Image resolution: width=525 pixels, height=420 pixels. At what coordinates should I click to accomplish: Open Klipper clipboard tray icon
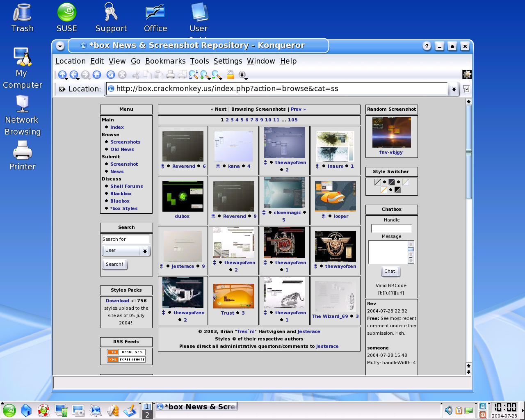pyautogui.click(x=459, y=410)
